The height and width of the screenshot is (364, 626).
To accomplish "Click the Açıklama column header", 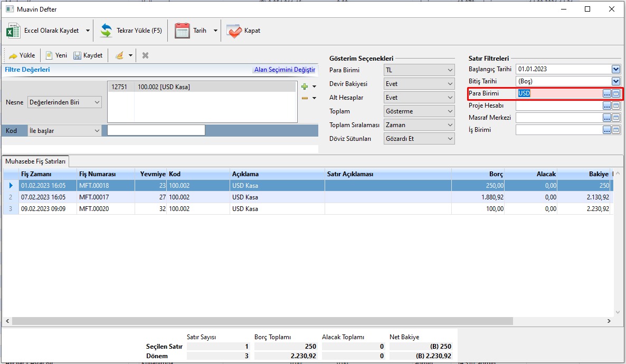I will tap(277, 174).
